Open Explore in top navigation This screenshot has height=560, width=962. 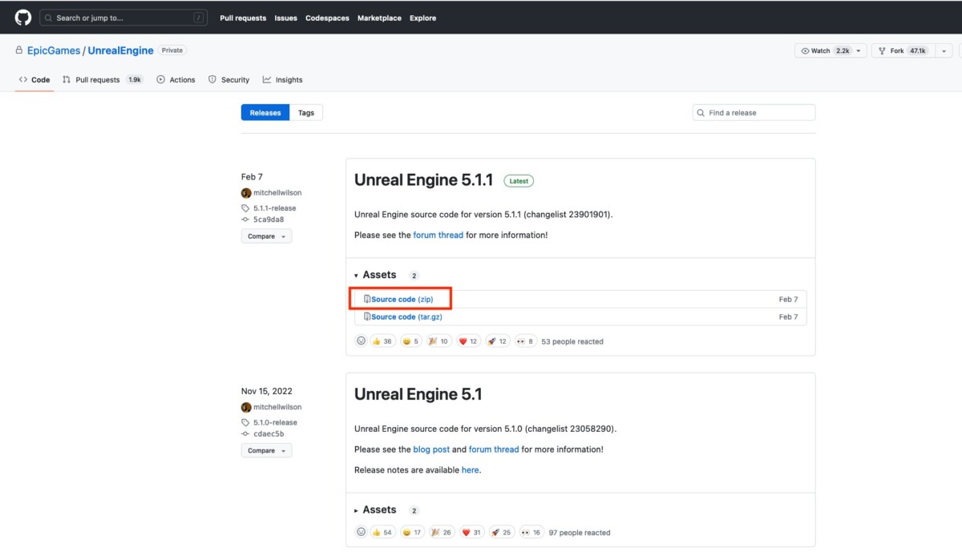pos(423,18)
